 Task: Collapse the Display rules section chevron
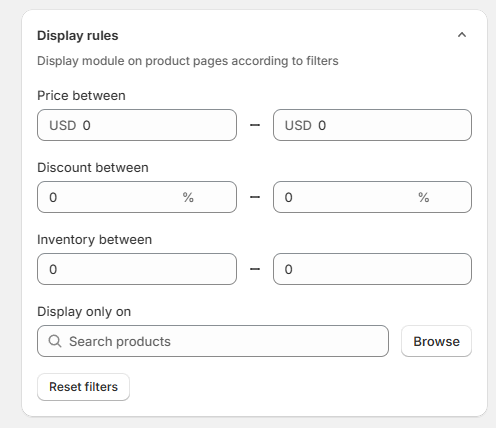[462, 35]
